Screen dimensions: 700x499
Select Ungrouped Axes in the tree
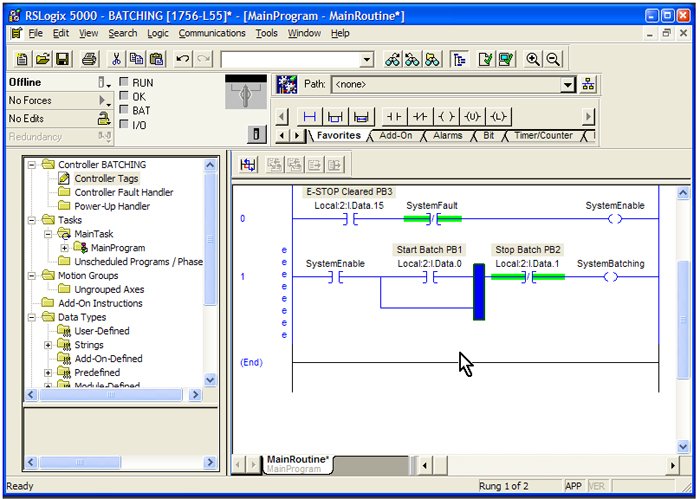[109, 290]
